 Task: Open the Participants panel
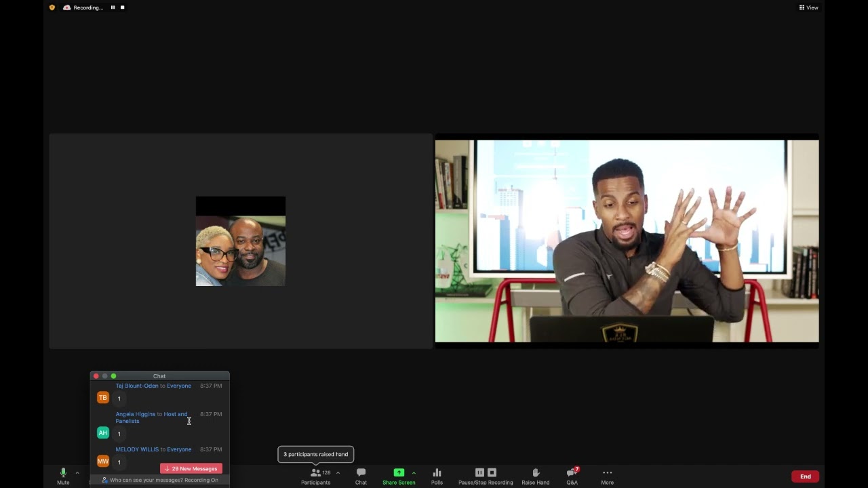316,476
